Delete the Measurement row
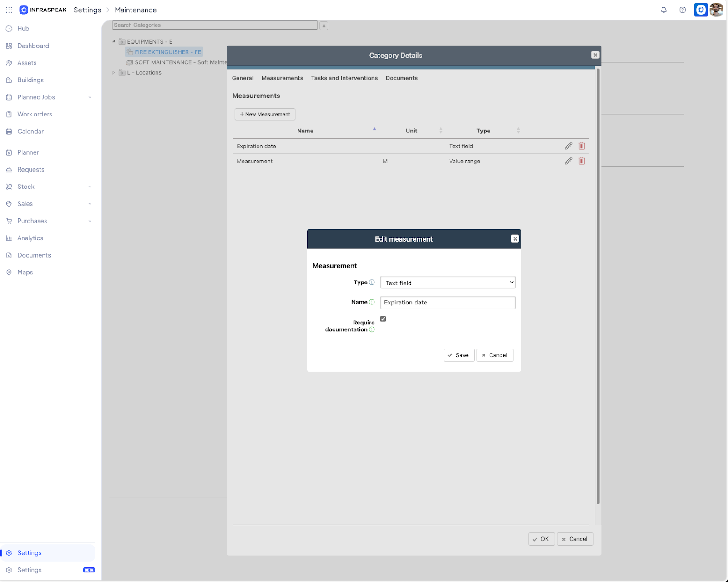This screenshot has width=728, height=582. (581, 161)
